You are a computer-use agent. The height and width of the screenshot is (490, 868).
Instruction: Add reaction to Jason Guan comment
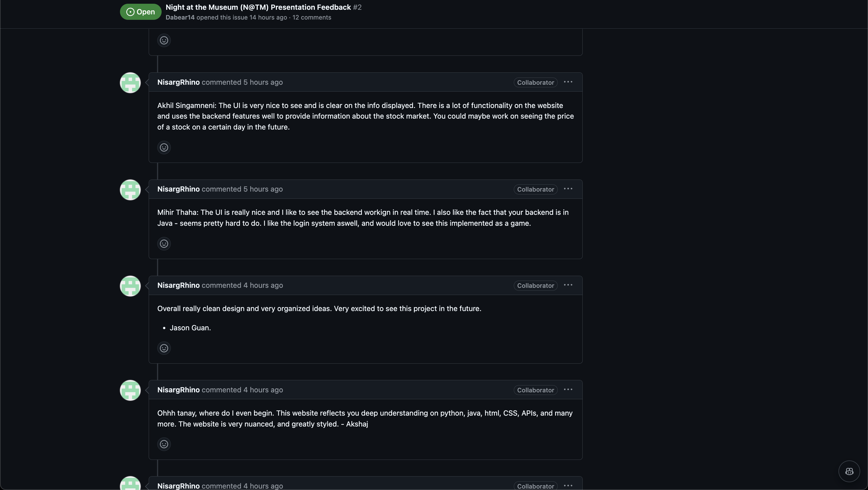tap(164, 348)
